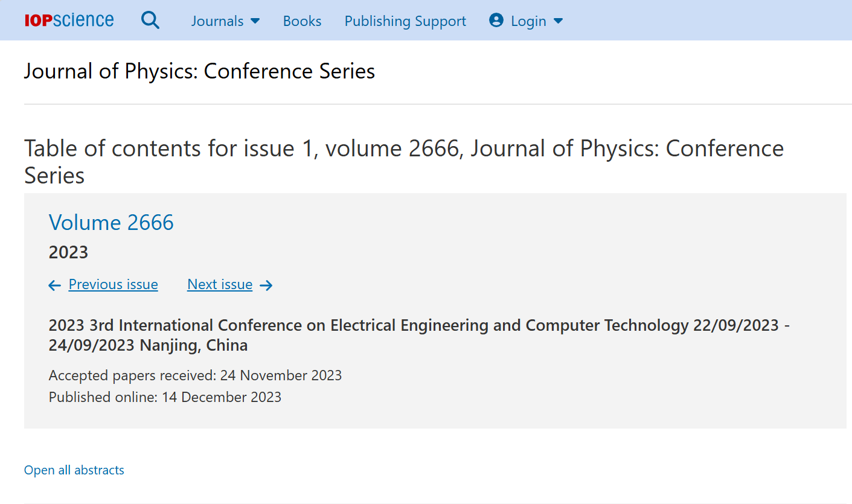Click the conference title mentioning Nanjing, China
This screenshot has width=852, height=504.
(x=419, y=335)
